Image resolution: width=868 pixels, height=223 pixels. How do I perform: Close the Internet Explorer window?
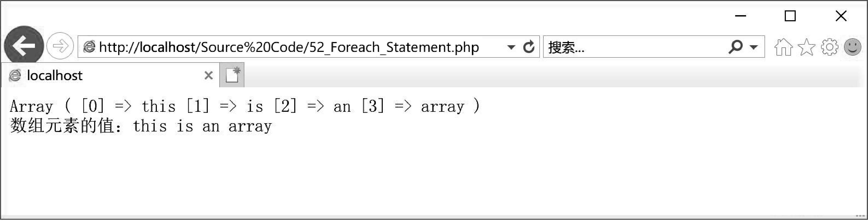coord(841,16)
